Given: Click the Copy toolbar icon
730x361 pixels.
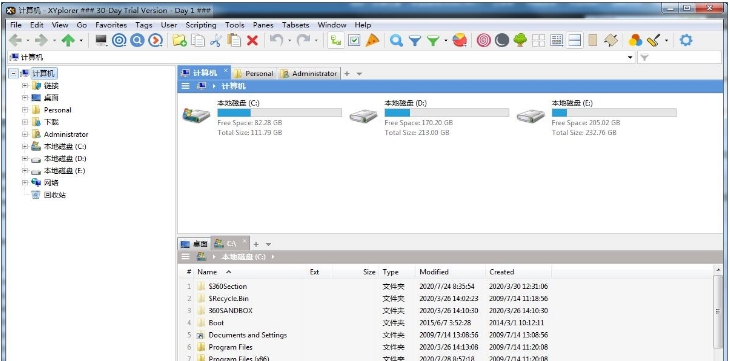Looking at the screenshot, I should point(198,41).
